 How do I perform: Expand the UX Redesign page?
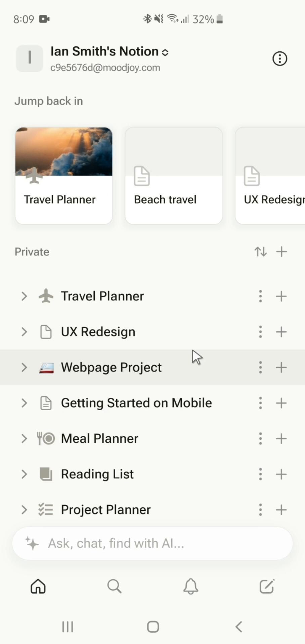click(24, 332)
